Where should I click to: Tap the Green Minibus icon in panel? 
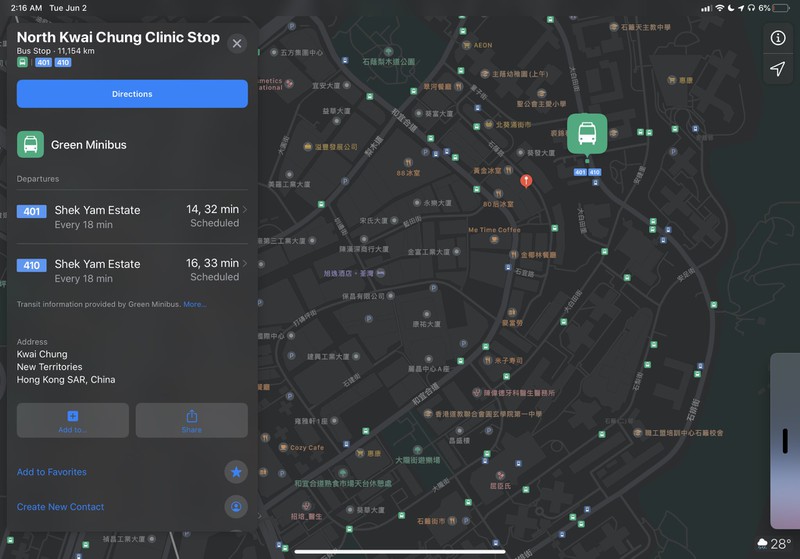(31, 145)
